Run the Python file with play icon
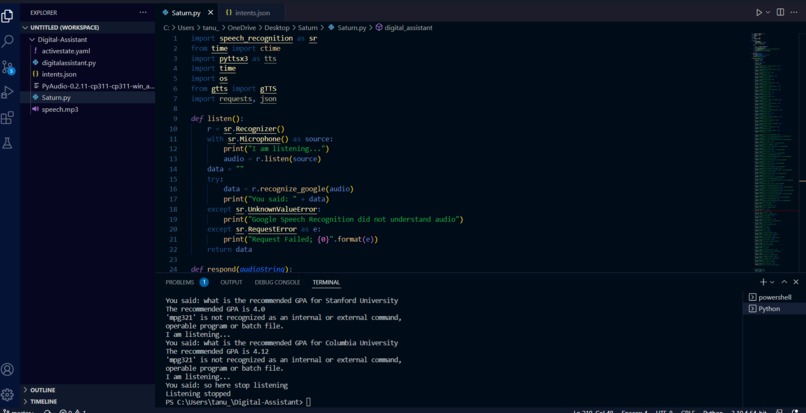The image size is (806, 413). [759, 12]
